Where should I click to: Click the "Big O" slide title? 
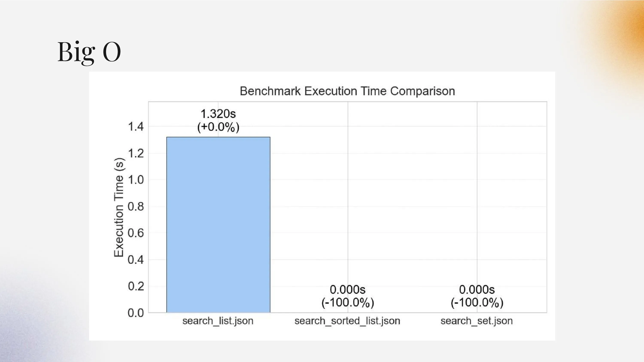coord(89,52)
